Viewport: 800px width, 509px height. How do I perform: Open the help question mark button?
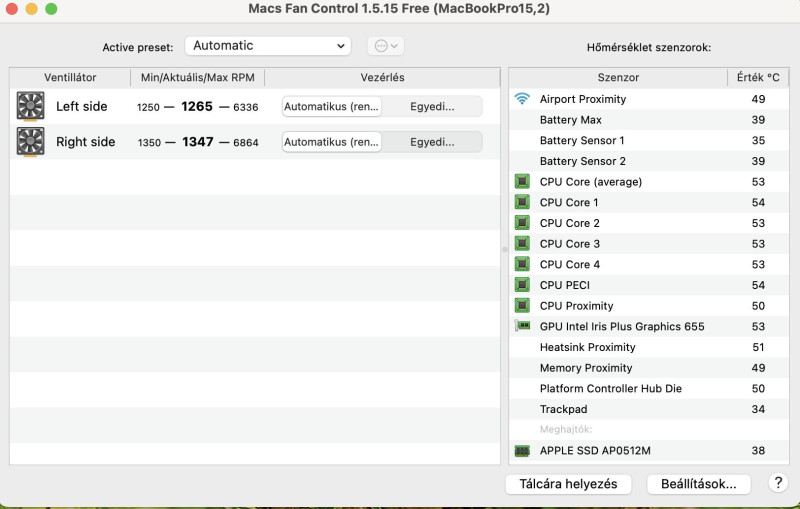click(x=778, y=482)
